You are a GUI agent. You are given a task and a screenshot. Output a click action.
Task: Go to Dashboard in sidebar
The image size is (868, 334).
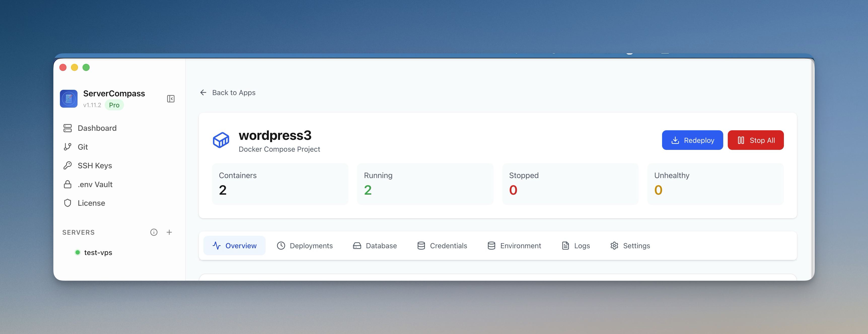(97, 128)
